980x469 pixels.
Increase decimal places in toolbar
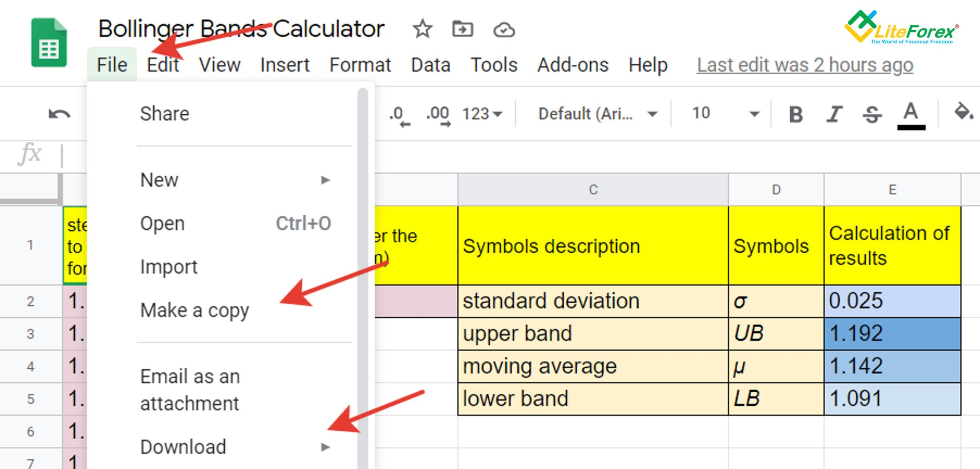click(438, 115)
